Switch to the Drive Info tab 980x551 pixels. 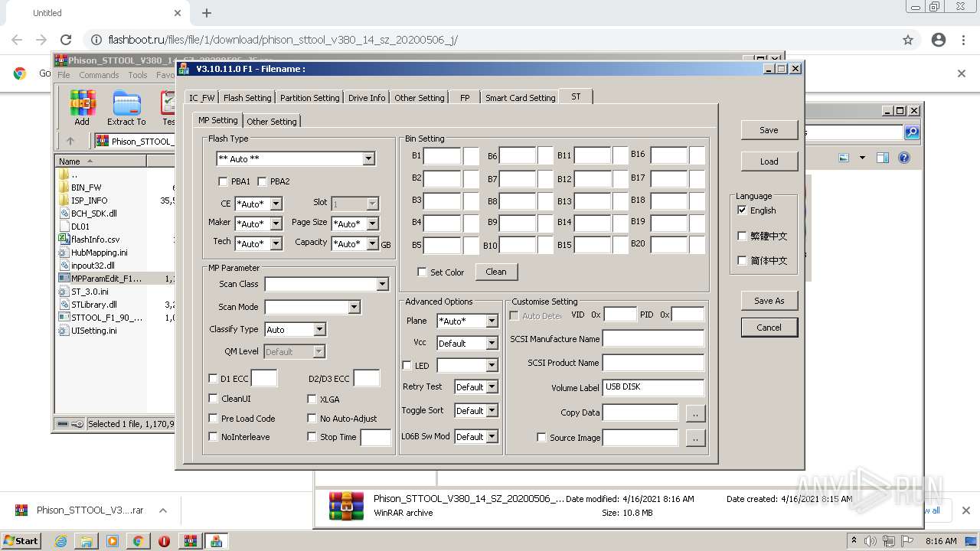367,98
